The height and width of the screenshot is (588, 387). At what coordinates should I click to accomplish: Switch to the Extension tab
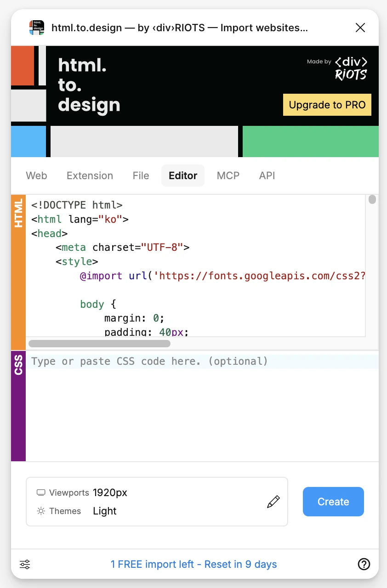click(x=90, y=175)
